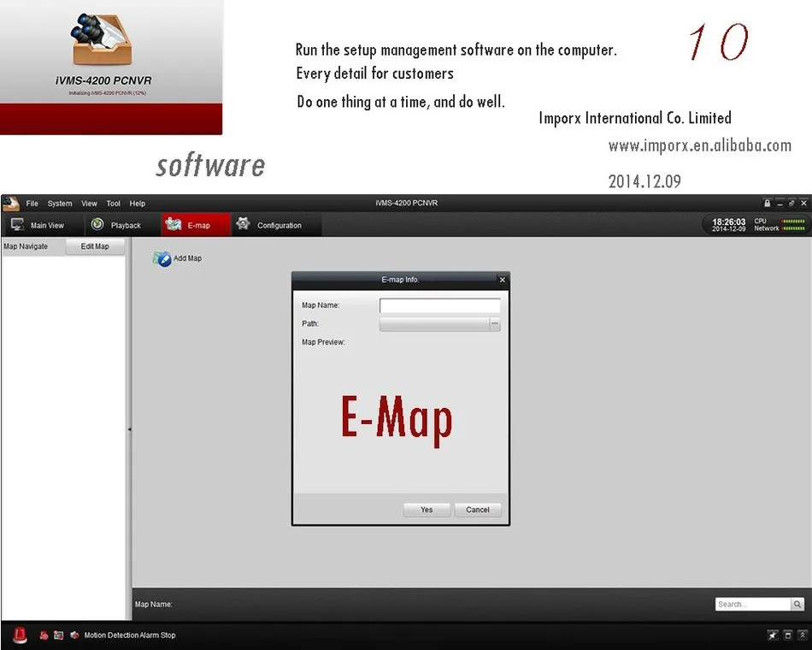Select the Map Navigate tab
This screenshot has width=812, height=650.
coord(26,246)
